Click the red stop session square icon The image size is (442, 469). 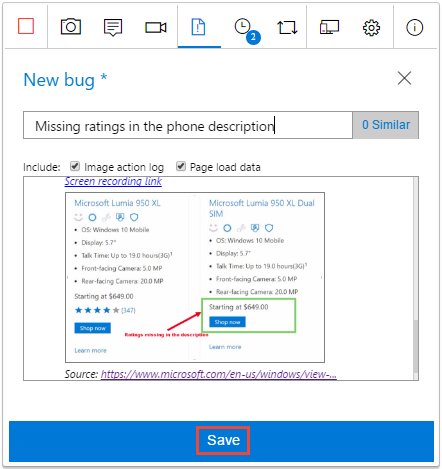pyautogui.click(x=26, y=26)
